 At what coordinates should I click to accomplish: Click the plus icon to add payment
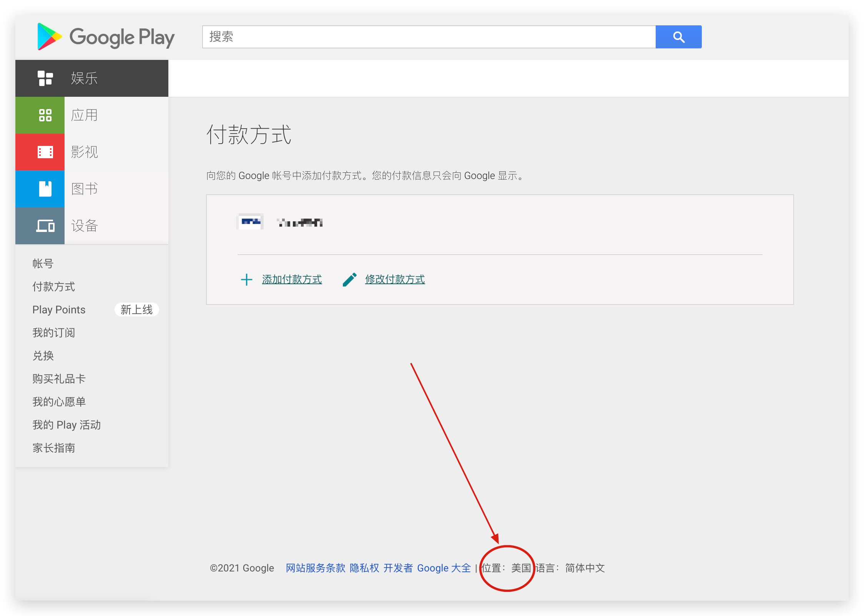point(246,280)
